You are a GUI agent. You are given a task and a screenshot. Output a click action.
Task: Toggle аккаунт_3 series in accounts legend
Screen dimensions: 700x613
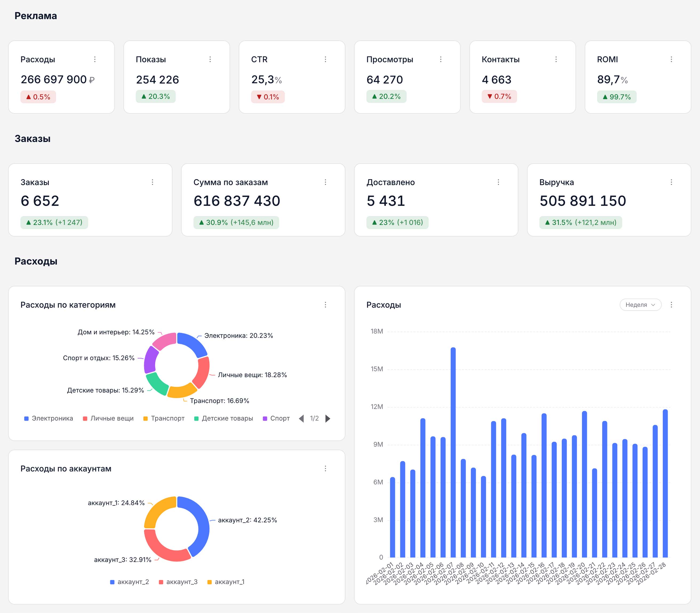click(x=178, y=582)
